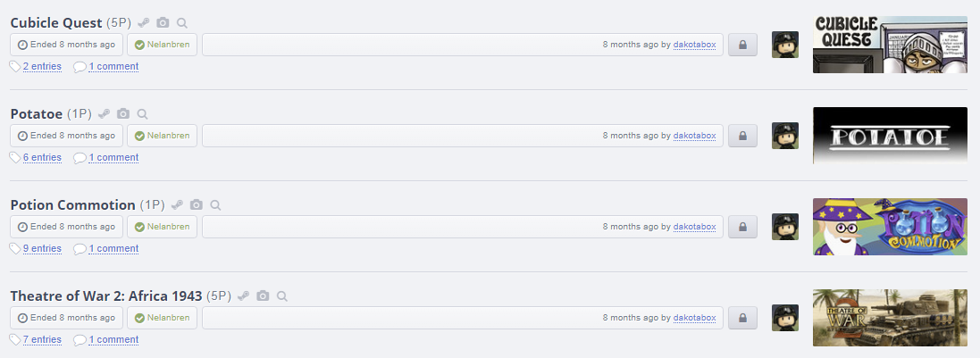Click the Steam icon beside Cubicle Quest
Viewport: 980px width, 358px height.
[x=143, y=23]
